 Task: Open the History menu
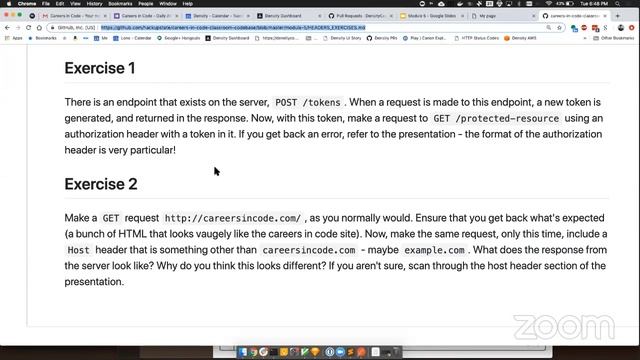tap(94, 4)
